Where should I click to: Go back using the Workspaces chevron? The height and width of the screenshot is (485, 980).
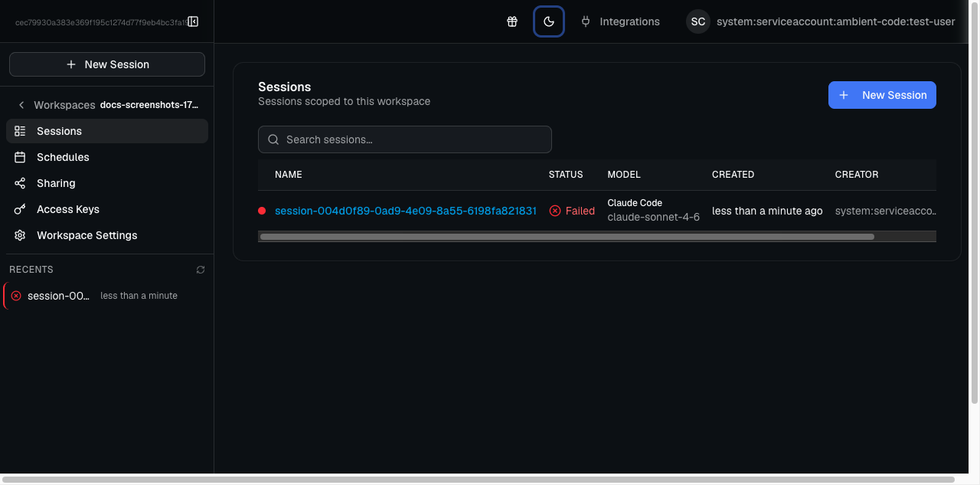[x=21, y=105]
